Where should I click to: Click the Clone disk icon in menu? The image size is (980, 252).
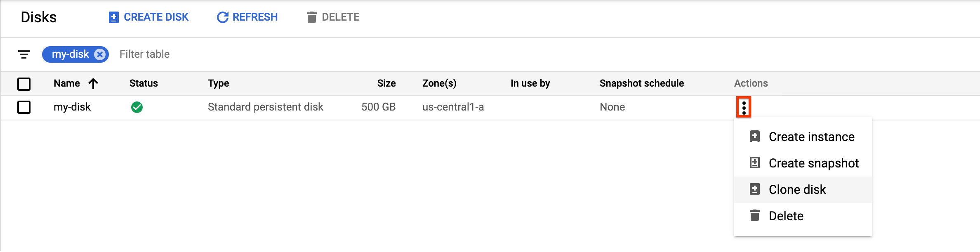755,189
